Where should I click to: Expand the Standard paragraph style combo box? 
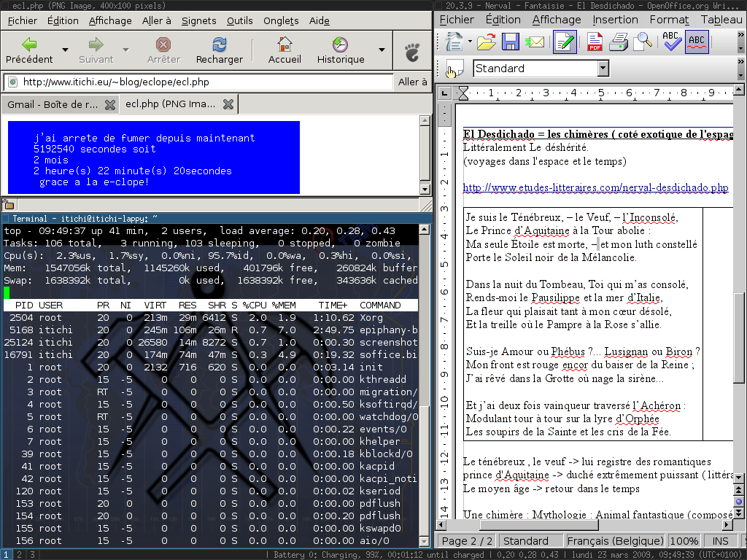(603, 69)
